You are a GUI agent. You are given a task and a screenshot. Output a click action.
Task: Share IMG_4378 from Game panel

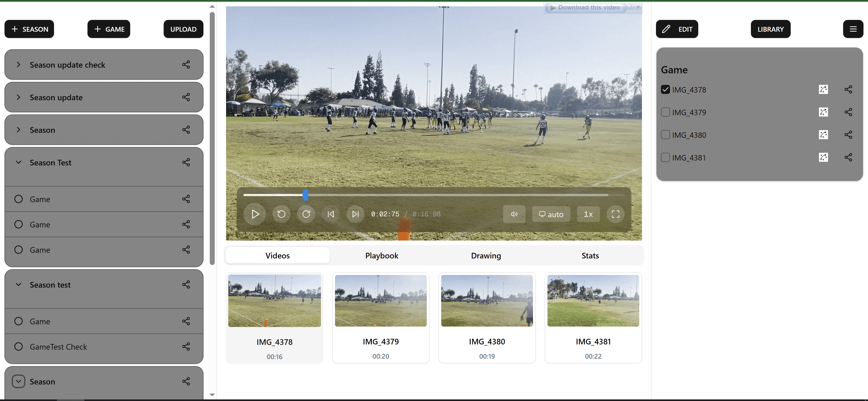point(848,89)
